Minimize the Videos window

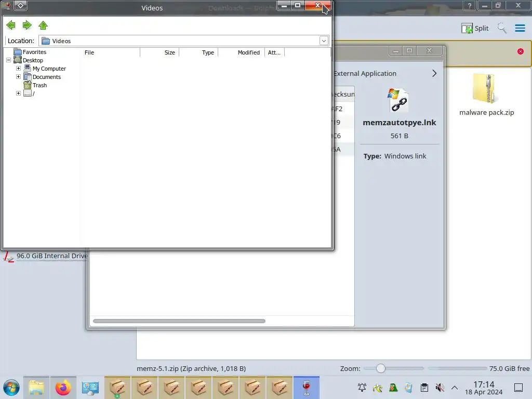pos(284,5)
